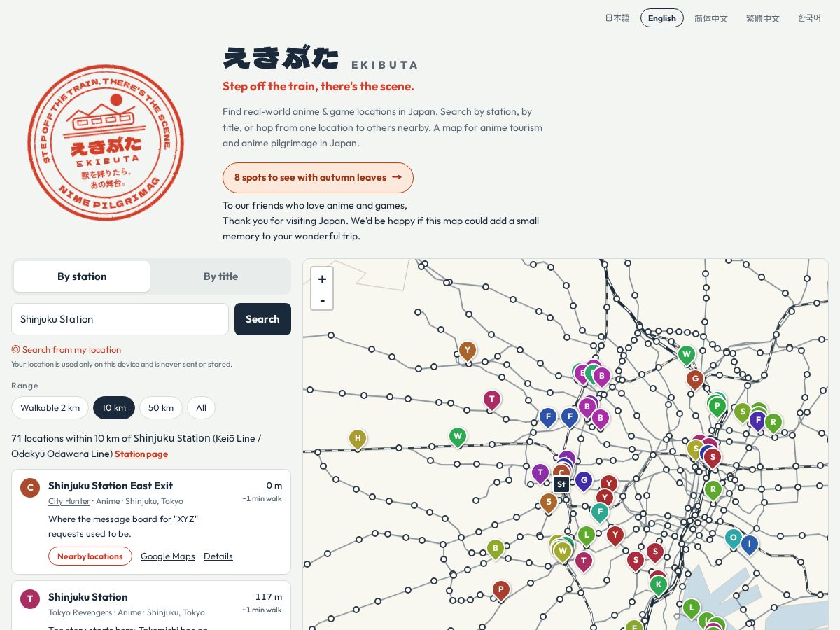Switch language to 繁體中文
This screenshot has height=630, width=840.
coord(763,18)
